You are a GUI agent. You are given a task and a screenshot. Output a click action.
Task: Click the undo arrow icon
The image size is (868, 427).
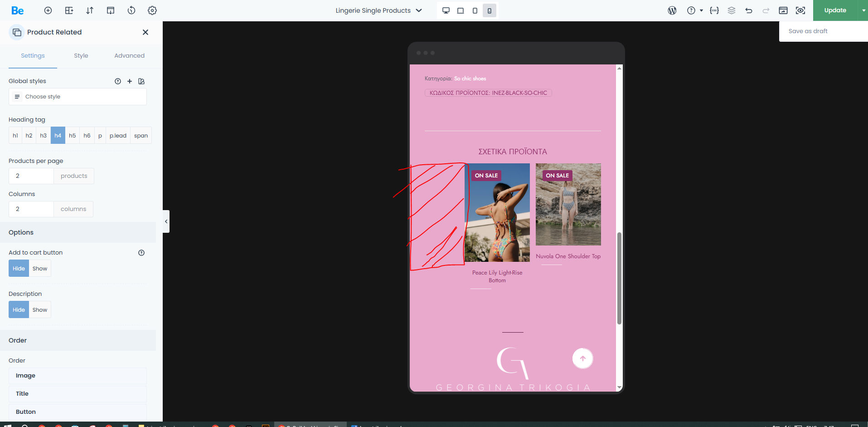click(749, 10)
